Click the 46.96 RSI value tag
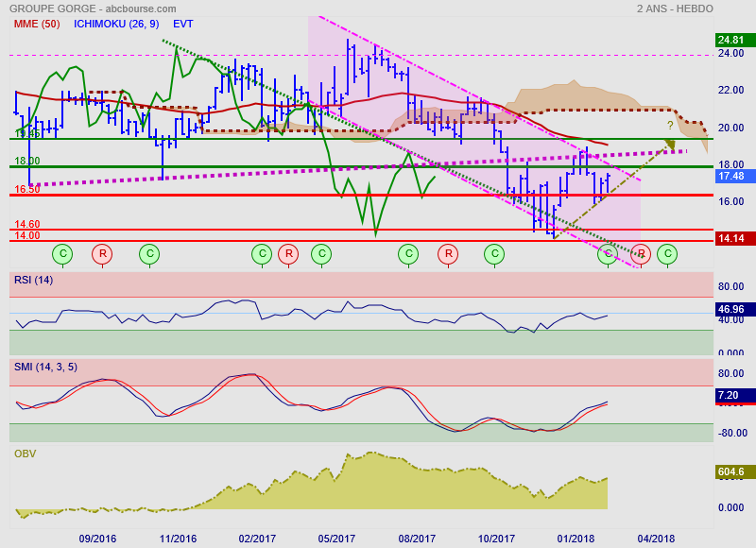756x548 pixels. [x=735, y=309]
